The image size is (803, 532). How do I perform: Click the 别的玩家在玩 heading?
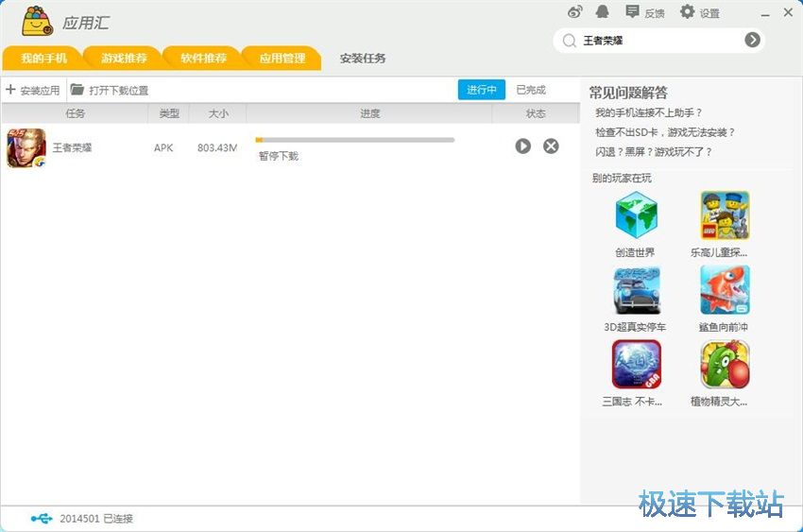pos(622,179)
